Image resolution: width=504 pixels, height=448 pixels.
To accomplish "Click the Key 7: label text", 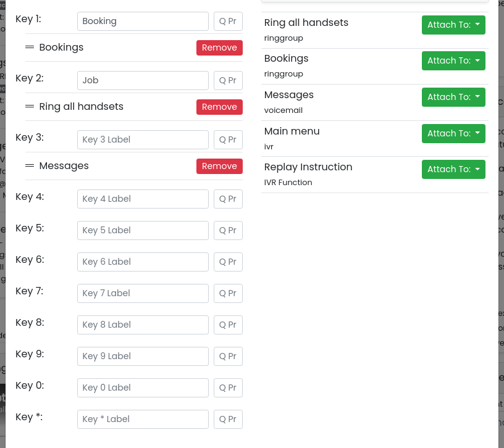I will click(29, 291).
